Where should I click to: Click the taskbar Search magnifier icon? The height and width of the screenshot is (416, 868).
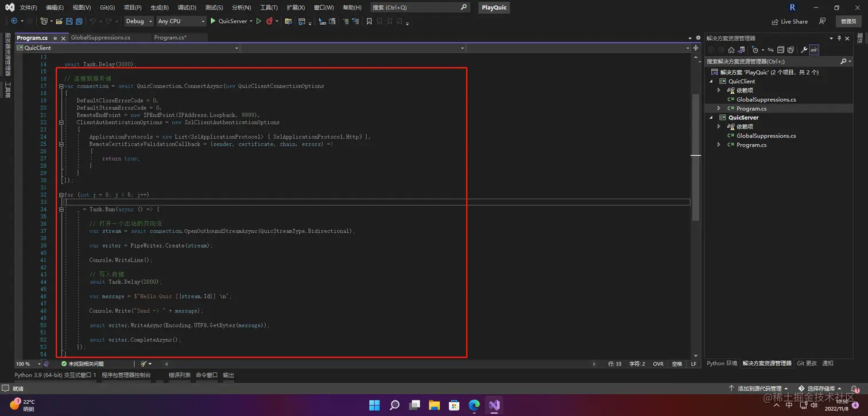coord(394,405)
